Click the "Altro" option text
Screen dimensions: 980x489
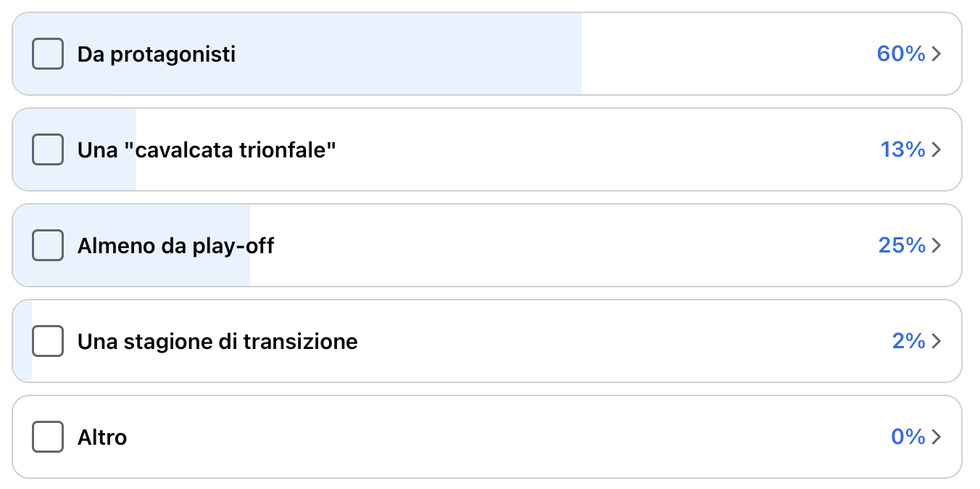pyautogui.click(x=102, y=437)
